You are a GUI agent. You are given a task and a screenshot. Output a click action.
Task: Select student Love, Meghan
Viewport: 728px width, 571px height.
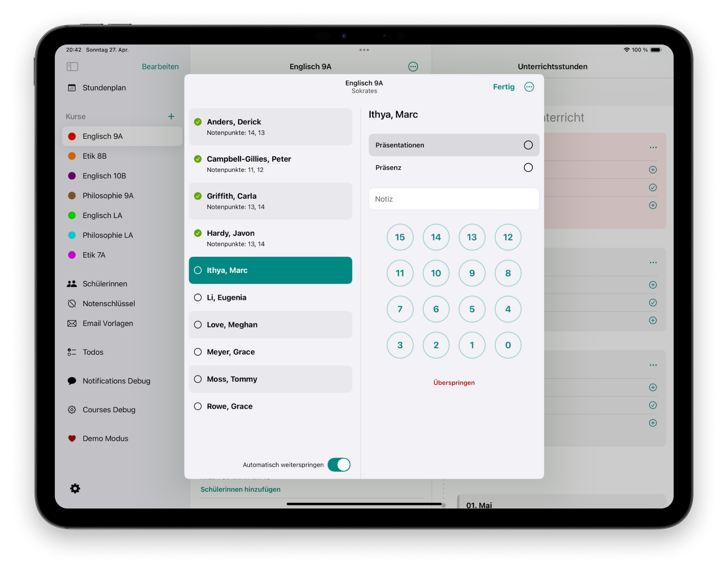tap(271, 325)
